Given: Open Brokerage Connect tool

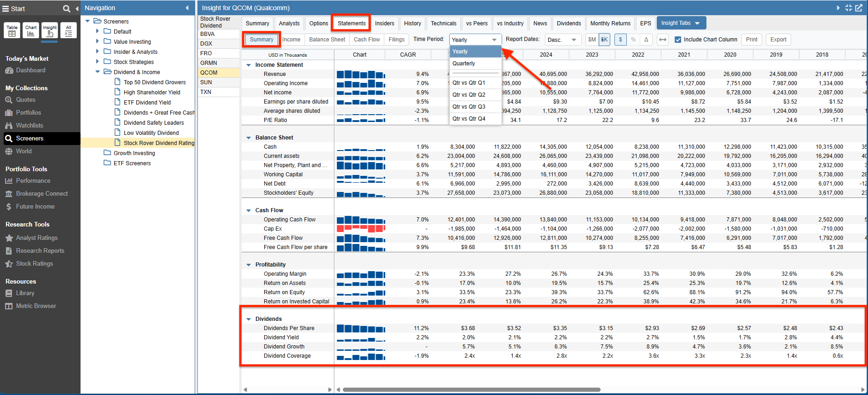Looking at the screenshot, I should pyautogui.click(x=41, y=194).
